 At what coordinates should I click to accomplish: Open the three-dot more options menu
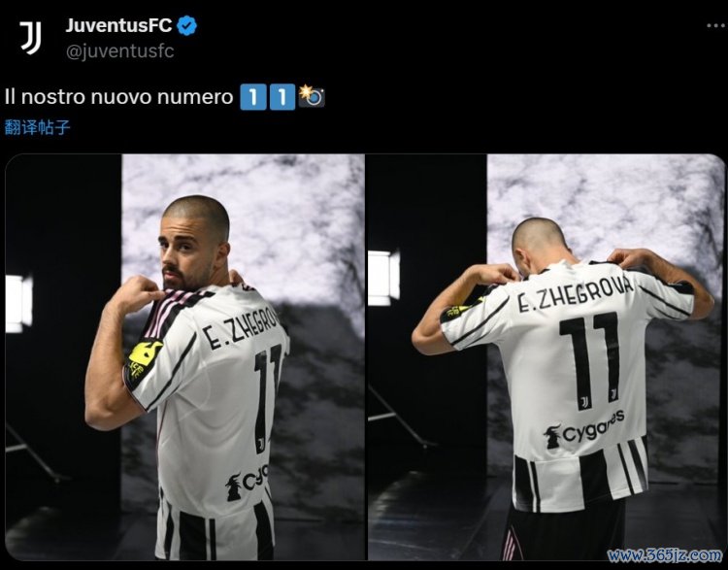[715, 25]
